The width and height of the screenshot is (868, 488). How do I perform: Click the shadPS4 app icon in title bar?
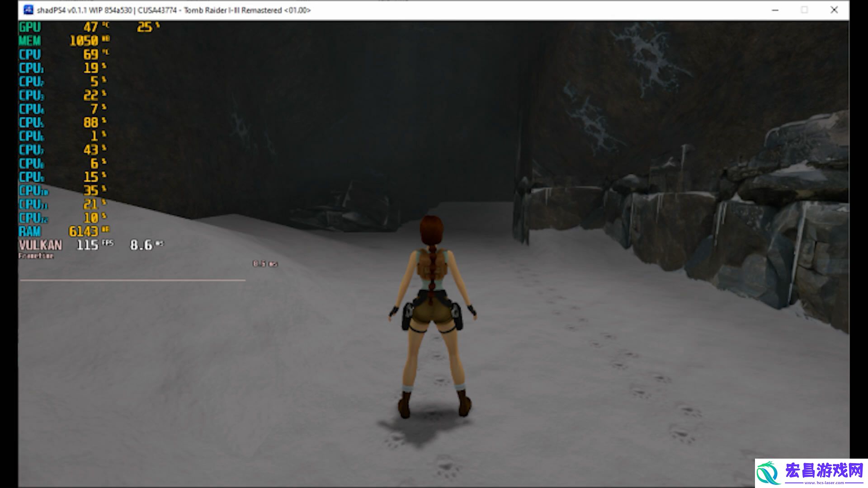[28, 10]
